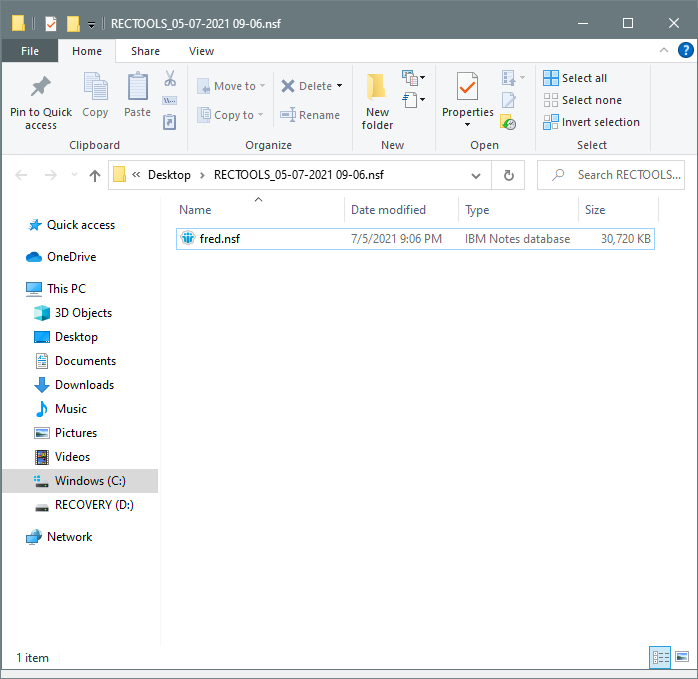
Task: Click the 7/5/2021 9:06 PM date cell
Action: [x=396, y=239]
